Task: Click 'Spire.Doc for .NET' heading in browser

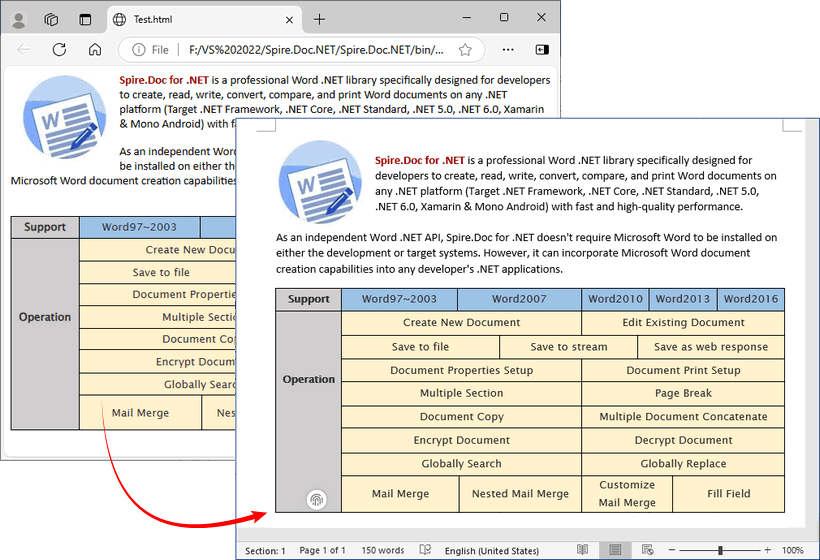Action: [164, 80]
